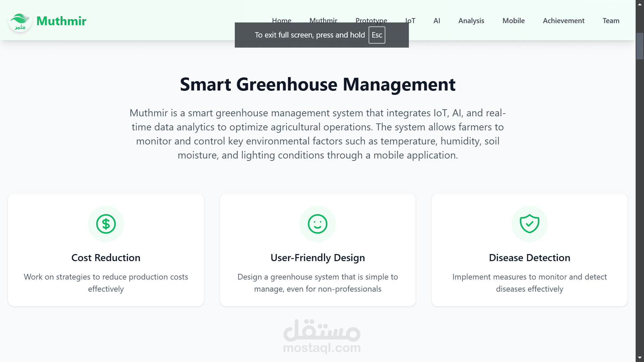The image size is (644, 362).
Task: Open the Analysis navigation link
Action: pyautogui.click(x=471, y=21)
